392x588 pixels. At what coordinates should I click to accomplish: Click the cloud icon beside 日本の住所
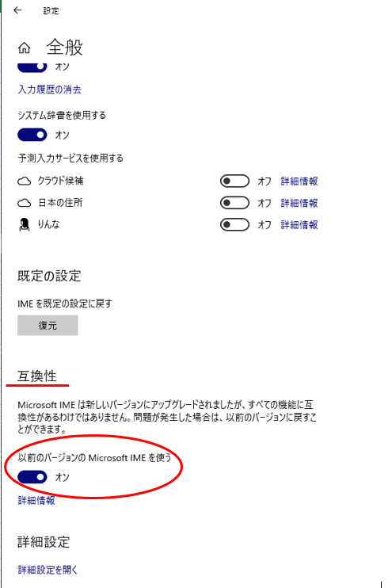[25, 203]
